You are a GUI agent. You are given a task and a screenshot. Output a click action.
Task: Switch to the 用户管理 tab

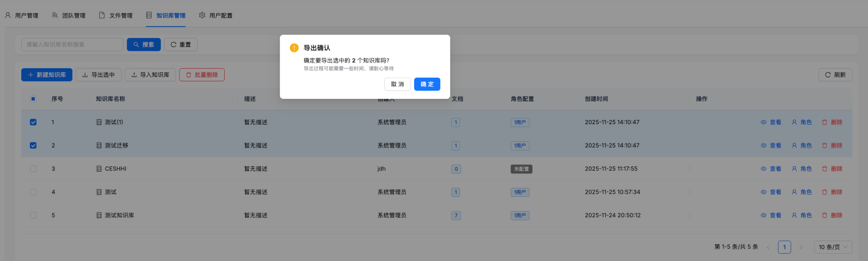click(x=22, y=15)
